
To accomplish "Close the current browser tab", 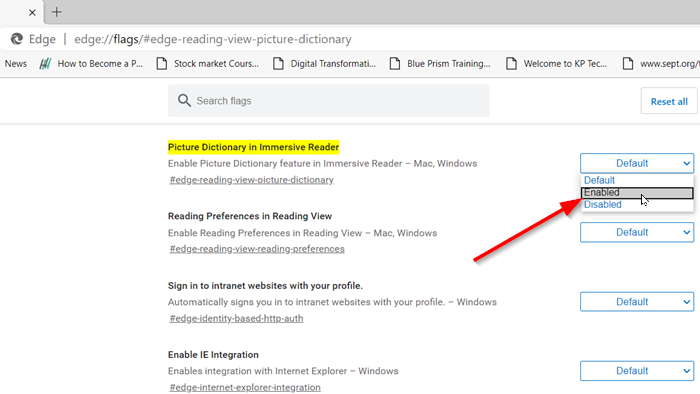I will (32, 12).
